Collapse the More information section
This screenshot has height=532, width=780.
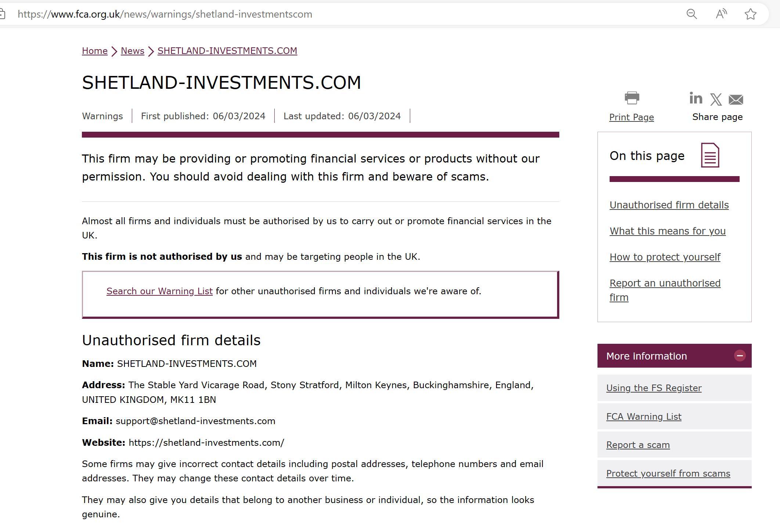(x=674, y=356)
